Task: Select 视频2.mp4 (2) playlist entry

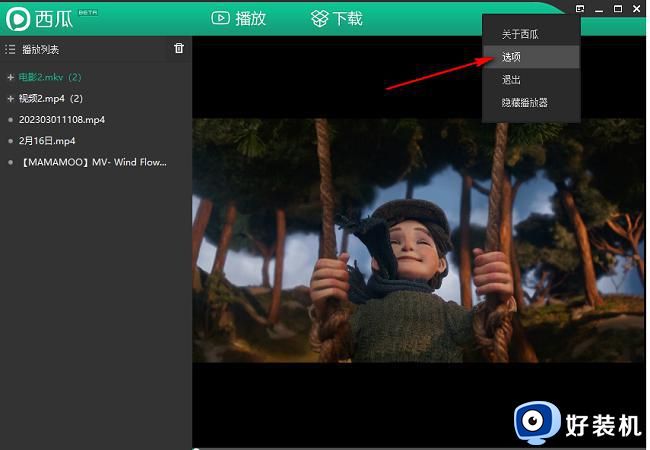Action: 51,99
